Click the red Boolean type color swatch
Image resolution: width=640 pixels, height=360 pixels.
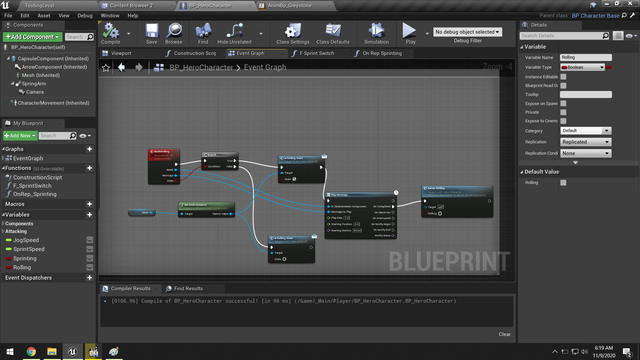coord(609,67)
